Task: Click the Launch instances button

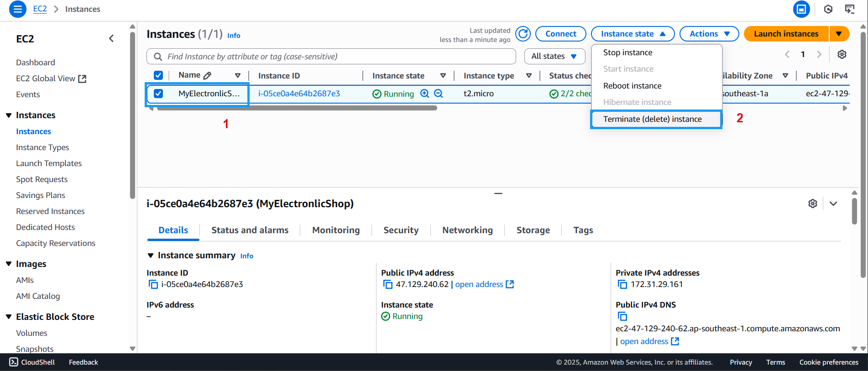Action: 786,34
